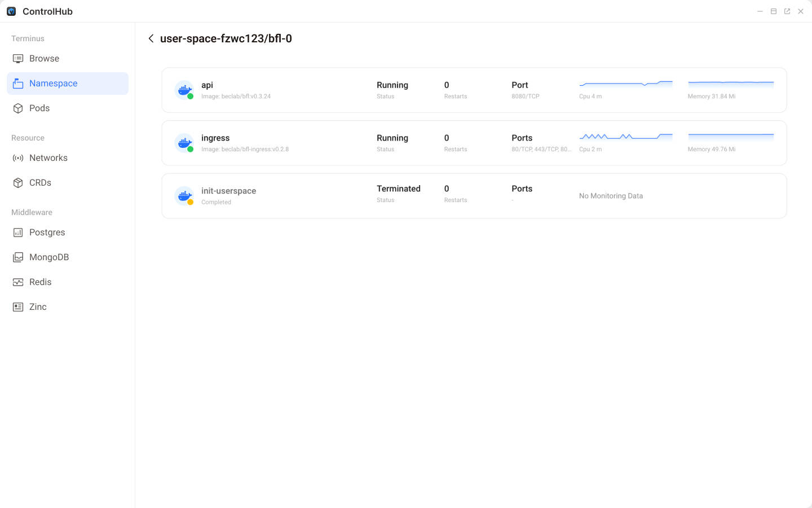Open the Pods section
Screen dimensions: 812x508
click(x=68, y=108)
